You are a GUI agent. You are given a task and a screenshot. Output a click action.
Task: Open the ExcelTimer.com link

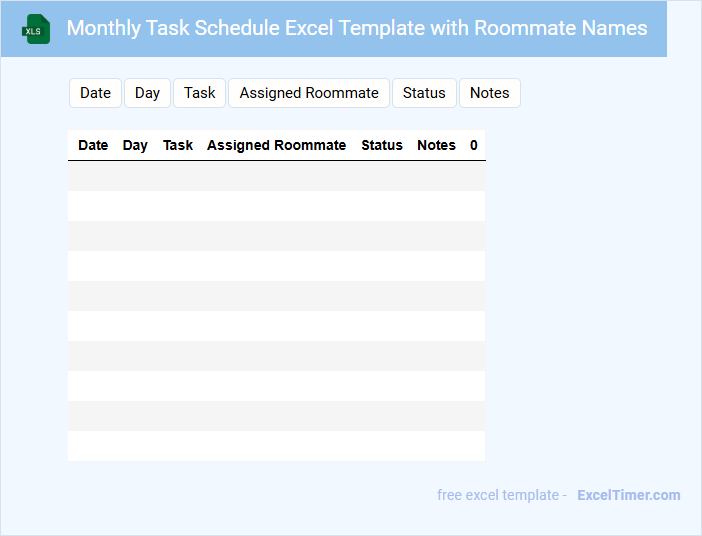(628, 495)
